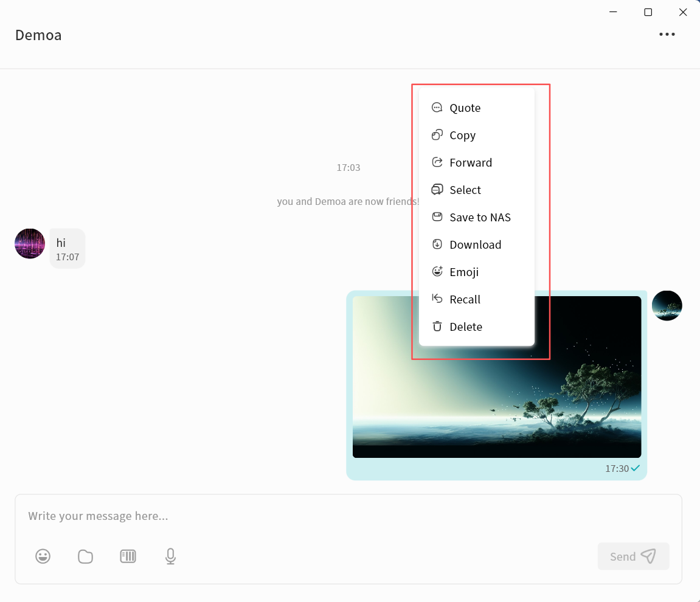
Task: Maximize the chat window
Action: pyautogui.click(x=648, y=12)
